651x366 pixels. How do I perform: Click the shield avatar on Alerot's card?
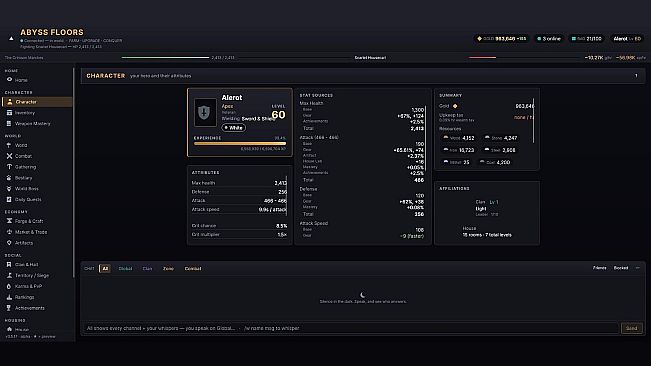[205, 112]
